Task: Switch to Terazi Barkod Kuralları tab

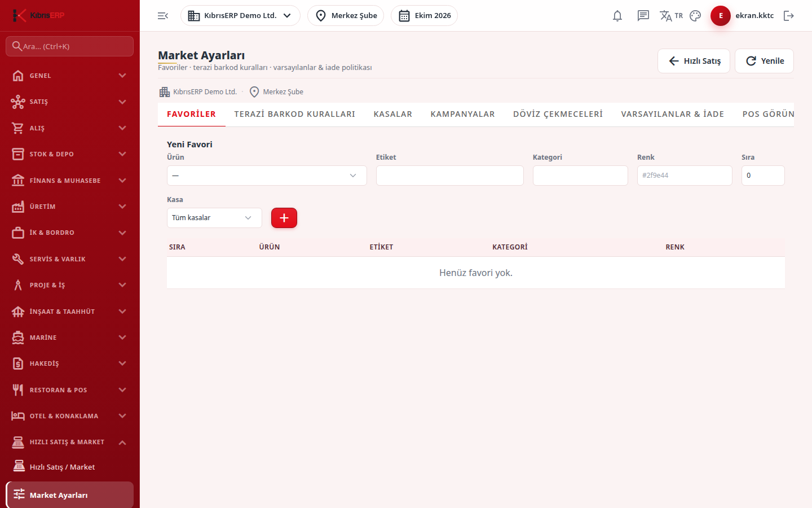Action: pyautogui.click(x=295, y=114)
